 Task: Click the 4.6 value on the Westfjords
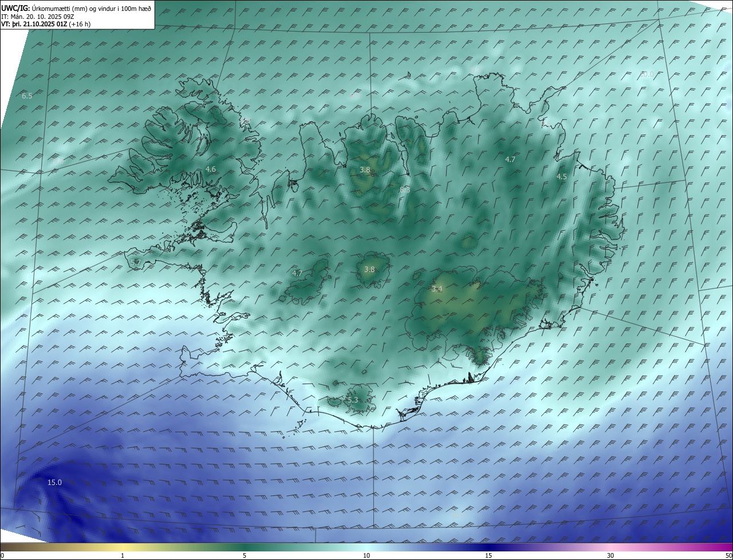tap(211, 169)
